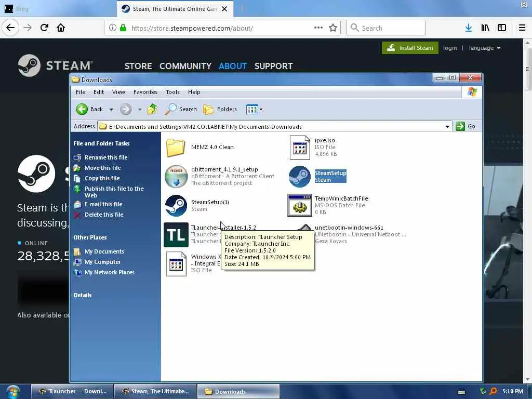The image size is (532, 399).
Task: Close the Steam browser tab
Action: pyautogui.click(x=224, y=9)
